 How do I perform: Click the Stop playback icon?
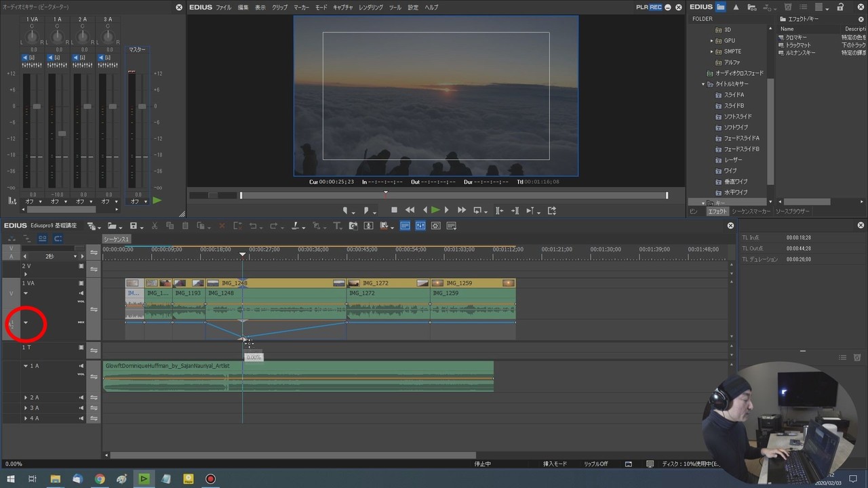pos(394,210)
